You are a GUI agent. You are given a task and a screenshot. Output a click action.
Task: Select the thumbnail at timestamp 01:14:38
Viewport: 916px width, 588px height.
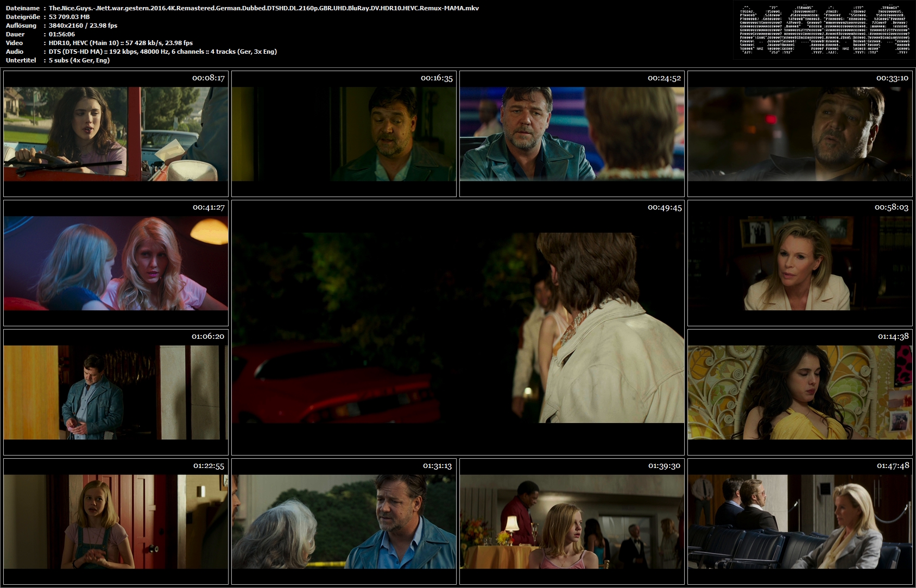(x=800, y=392)
